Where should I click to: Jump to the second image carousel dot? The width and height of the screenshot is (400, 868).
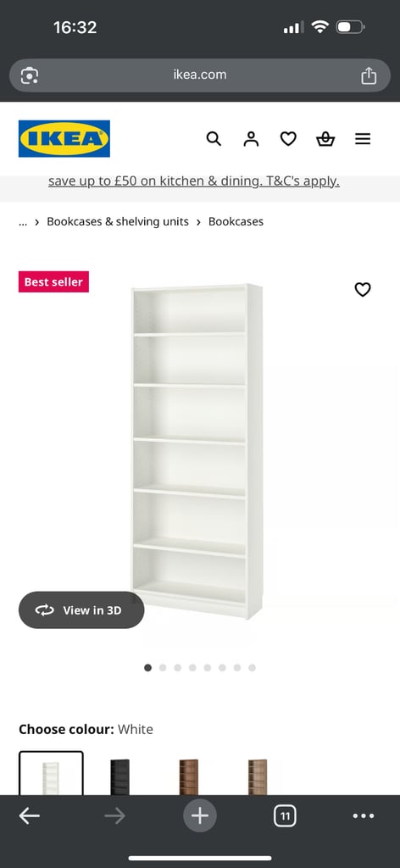(x=163, y=668)
